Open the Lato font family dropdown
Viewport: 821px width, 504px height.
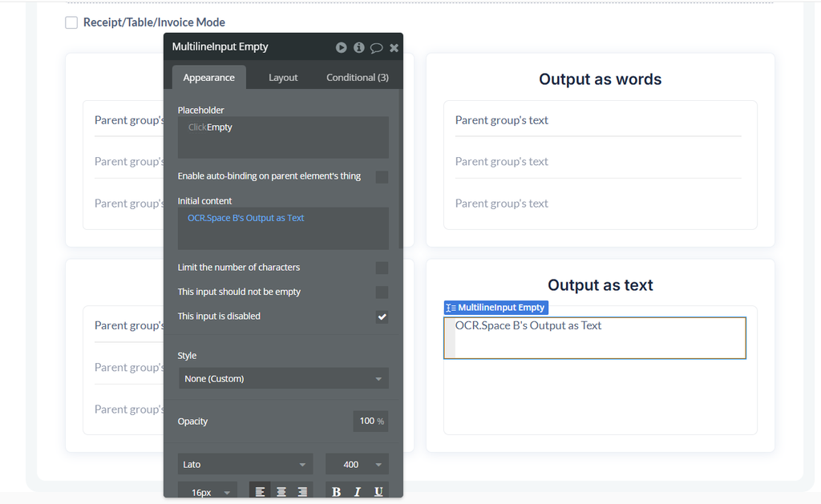(x=245, y=463)
